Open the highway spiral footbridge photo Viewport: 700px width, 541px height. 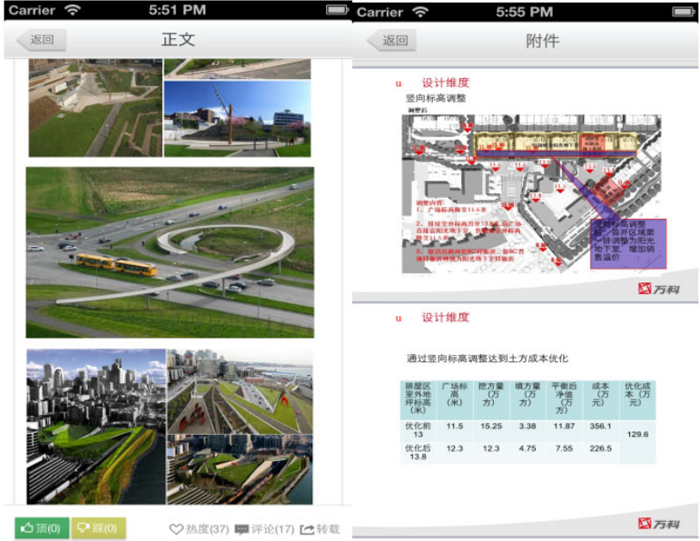coord(170,252)
